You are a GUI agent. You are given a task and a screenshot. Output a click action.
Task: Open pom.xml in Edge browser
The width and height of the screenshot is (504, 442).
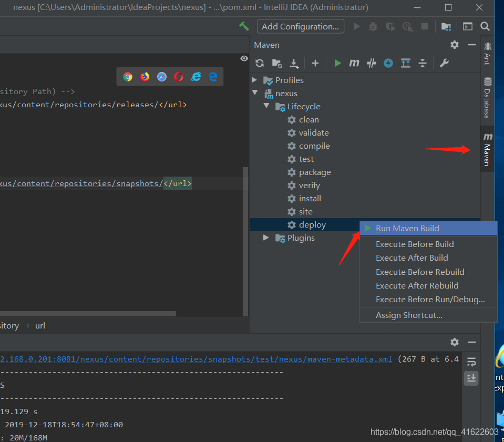pos(213,77)
